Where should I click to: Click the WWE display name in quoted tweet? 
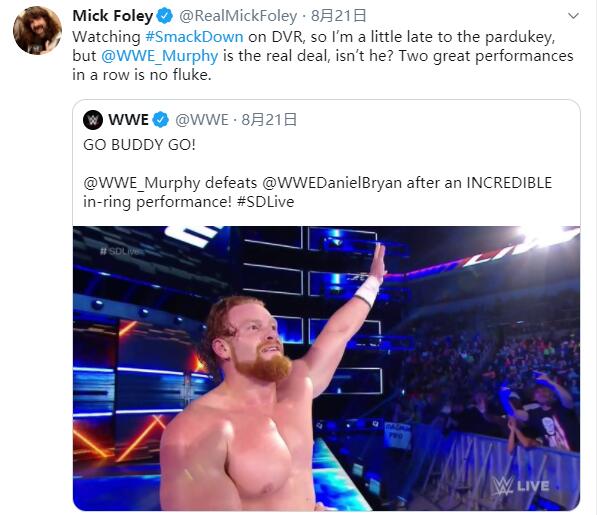pyautogui.click(x=128, y=120)
